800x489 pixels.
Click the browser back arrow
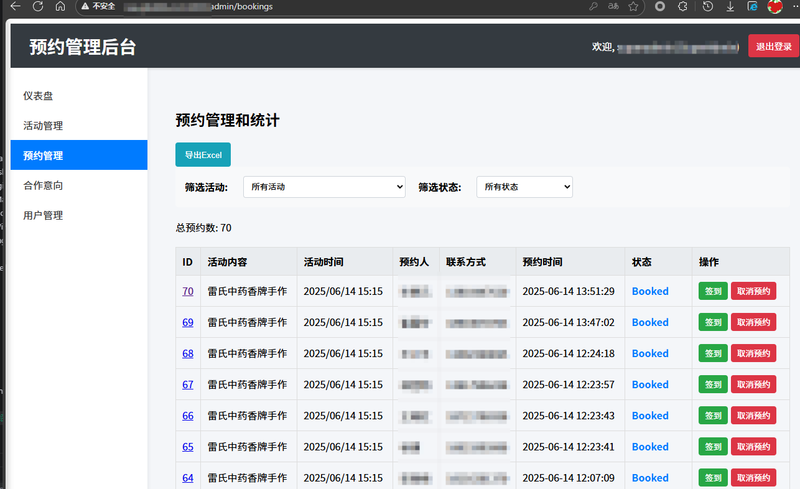click(x=14, y=6)
